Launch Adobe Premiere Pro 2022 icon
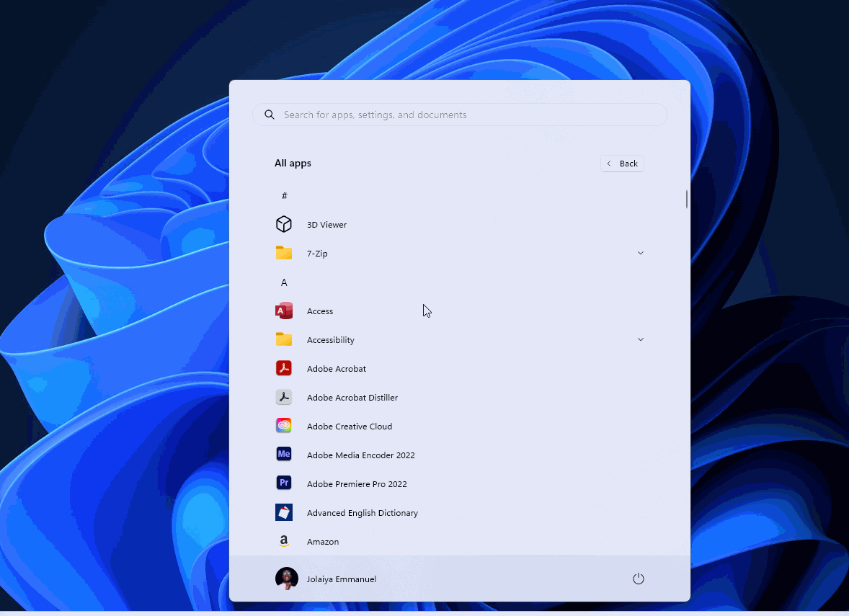Image resolution: width=849 pixels, height=616 pixels. click(x=284, y=484)
